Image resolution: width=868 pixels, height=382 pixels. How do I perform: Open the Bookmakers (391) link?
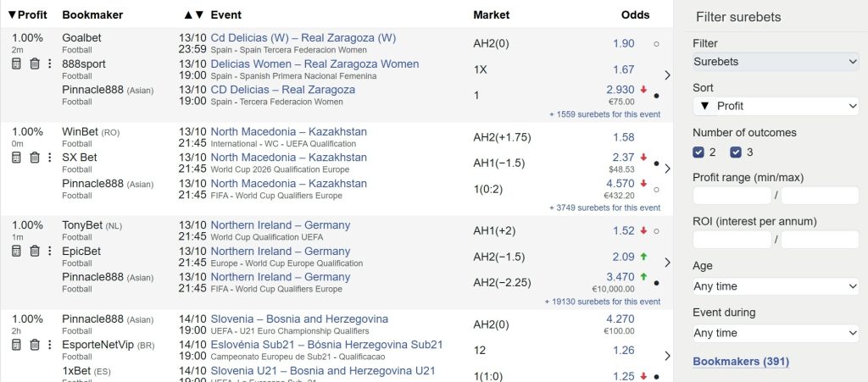740,362
